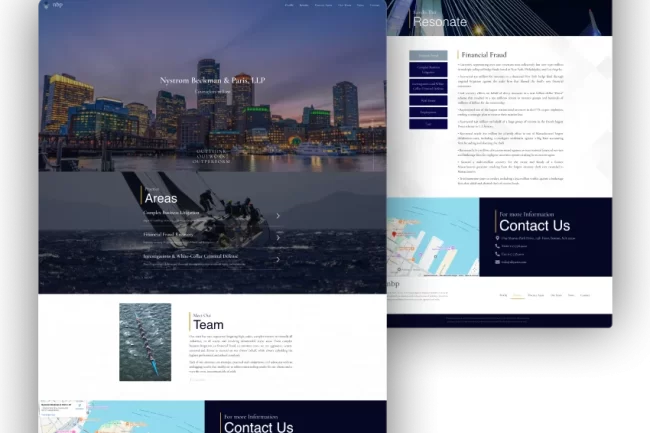
Task: Click the location pin icon under Contact Us
Action: (497, 238)
